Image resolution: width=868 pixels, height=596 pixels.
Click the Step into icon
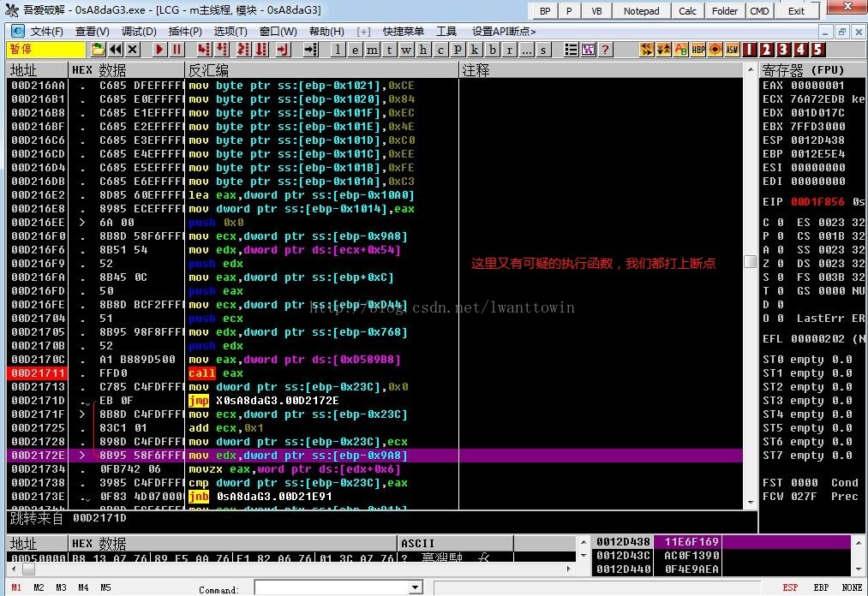tap(204, 50)
